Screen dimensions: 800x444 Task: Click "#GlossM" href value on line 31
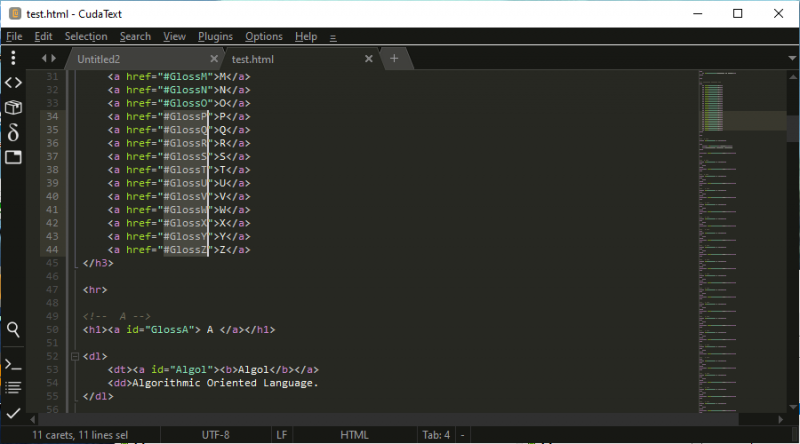tap(185, 77)
